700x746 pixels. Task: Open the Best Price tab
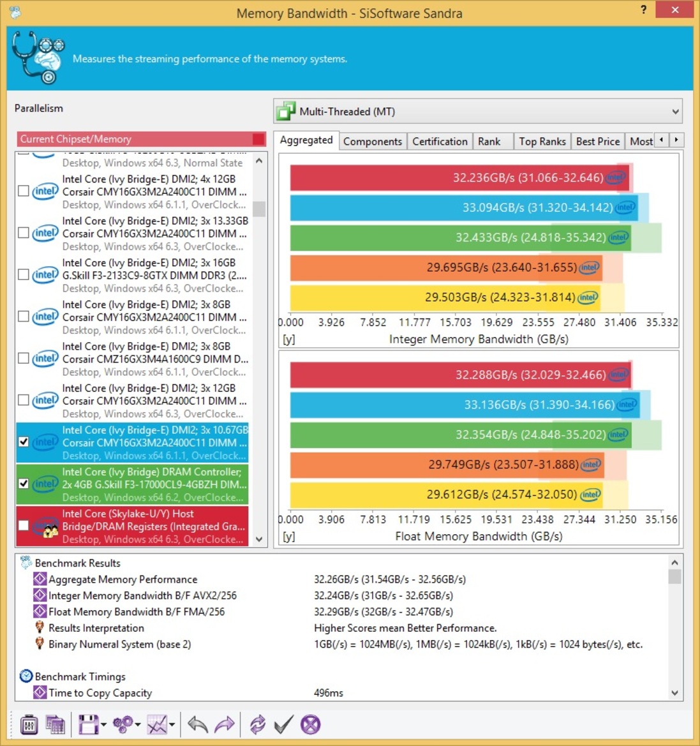(x=598, y=141)
